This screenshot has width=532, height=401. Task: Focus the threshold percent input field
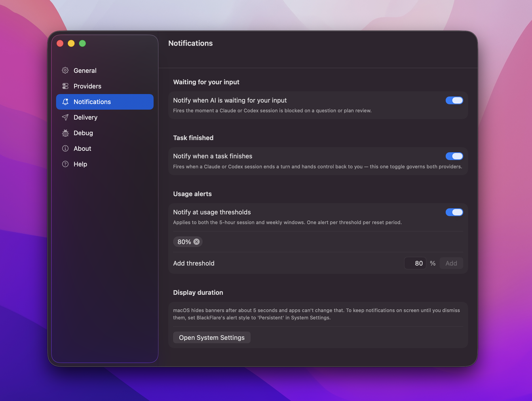415,263
